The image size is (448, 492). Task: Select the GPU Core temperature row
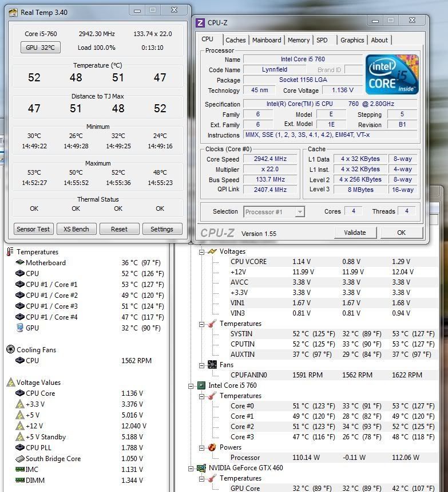(x=334, y=488)
